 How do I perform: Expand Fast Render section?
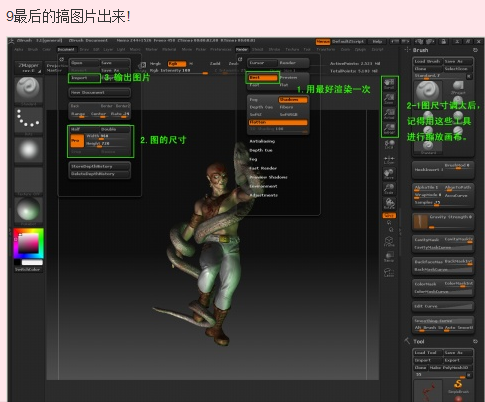coord(263,168)
